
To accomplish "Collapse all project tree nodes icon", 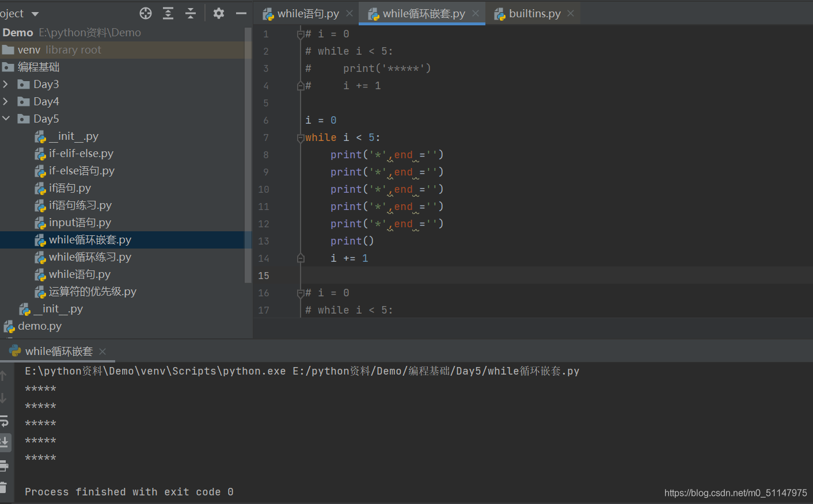I will point(191,13).
